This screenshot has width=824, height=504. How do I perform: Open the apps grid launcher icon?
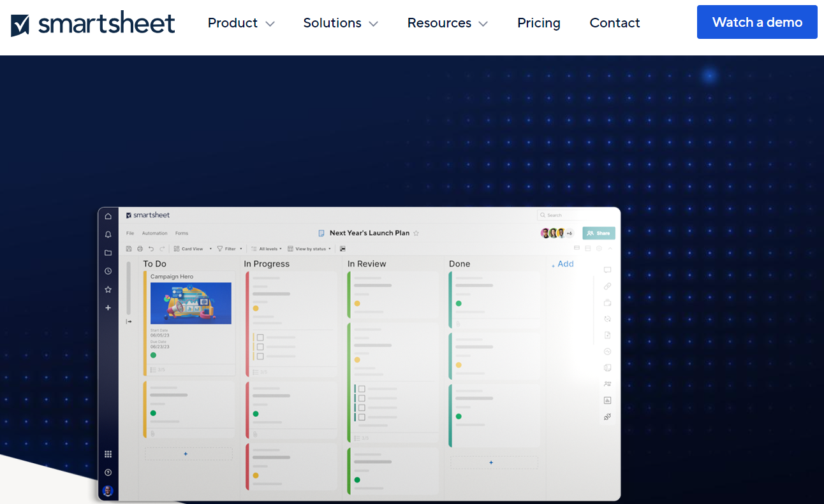tap(108, 454)
